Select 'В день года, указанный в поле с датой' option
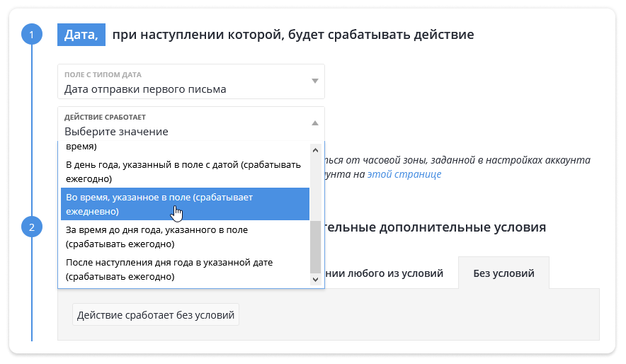 [x=186, y=171]
